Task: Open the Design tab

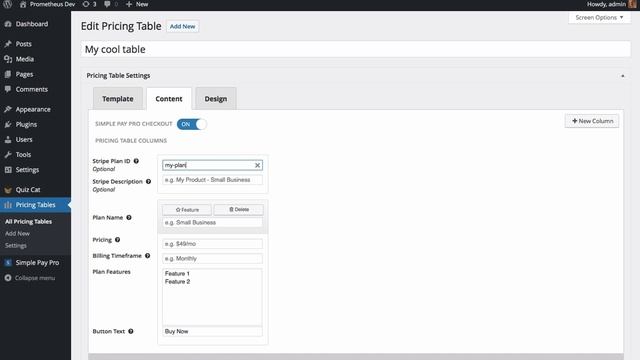Action: [216, 99]
